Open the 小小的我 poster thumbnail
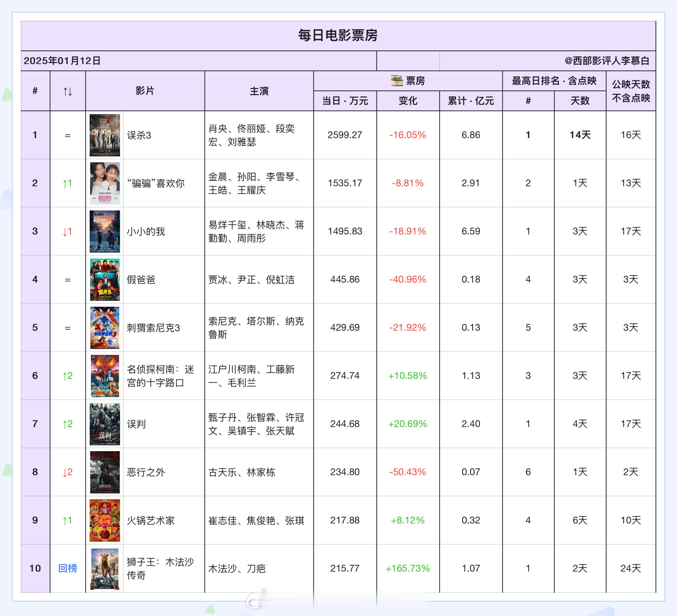Viewport: 677px width, 616px height. click(105, 231)
